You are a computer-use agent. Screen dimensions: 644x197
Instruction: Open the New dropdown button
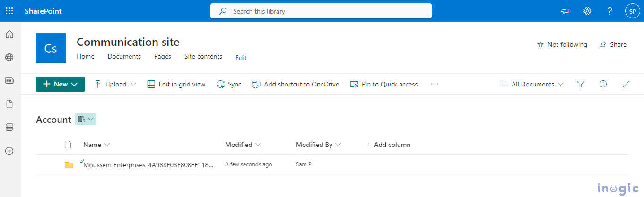tap(60, 84)
